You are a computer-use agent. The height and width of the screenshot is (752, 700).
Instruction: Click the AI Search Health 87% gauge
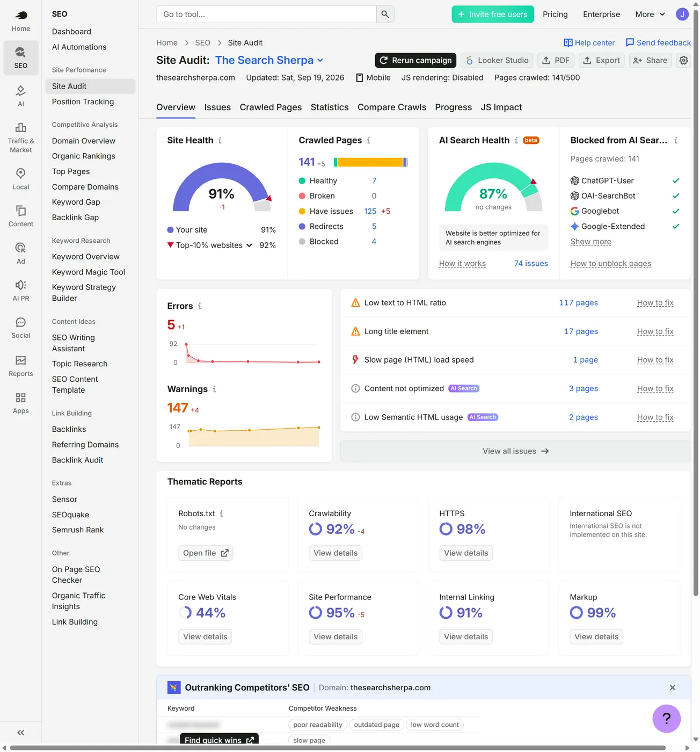click(493, 188)
